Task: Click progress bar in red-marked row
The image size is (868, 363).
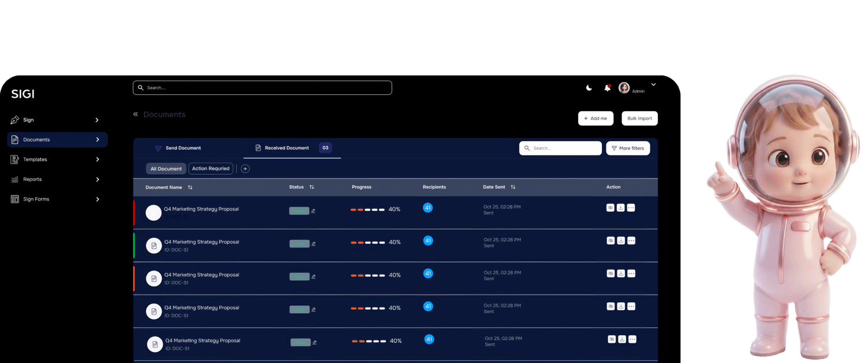Action: [367, 210]
